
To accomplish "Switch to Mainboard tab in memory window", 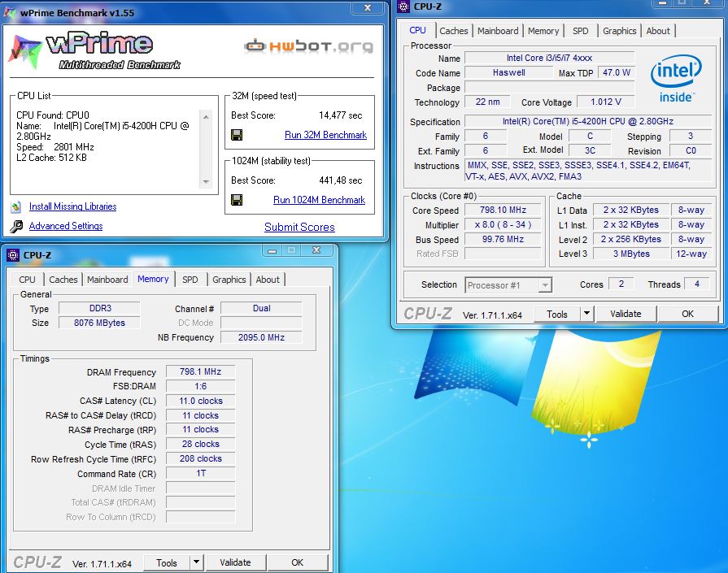I will pyautogui.click(x=107, y=280).
